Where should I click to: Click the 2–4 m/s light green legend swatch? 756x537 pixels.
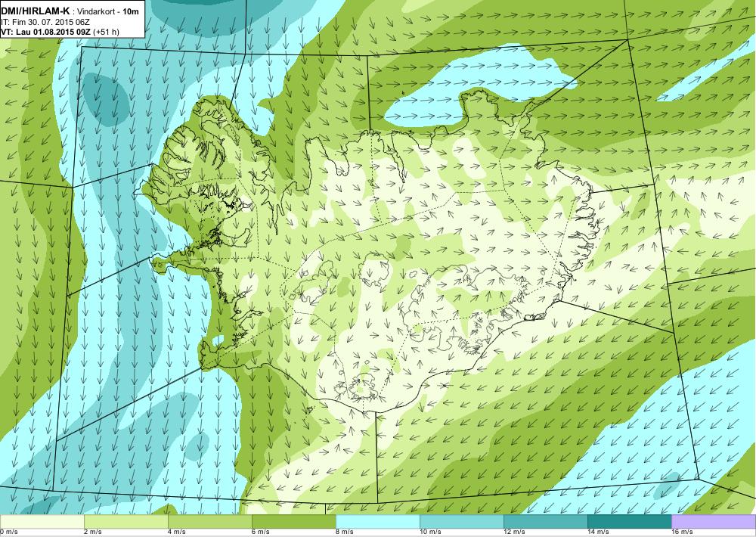point(126,522)
